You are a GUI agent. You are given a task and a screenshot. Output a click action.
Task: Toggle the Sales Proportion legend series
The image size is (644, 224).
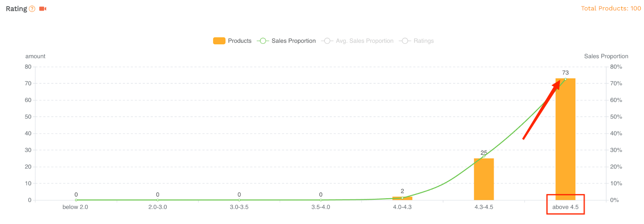click(x=286, y=41)
